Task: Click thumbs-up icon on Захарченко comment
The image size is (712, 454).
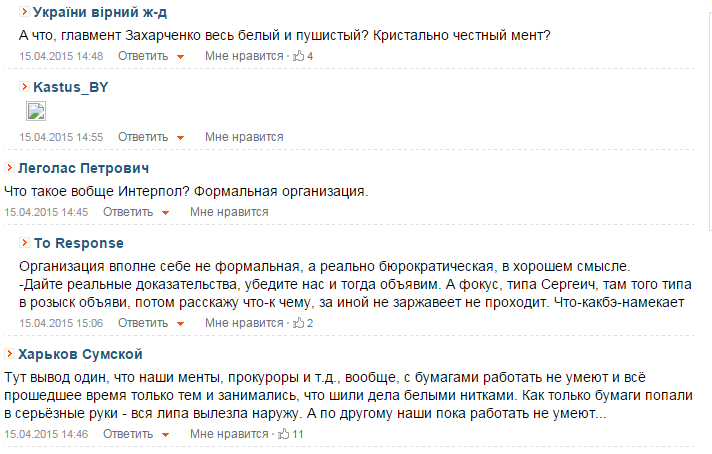Action: pyautogui.click(x=298, y=56)
